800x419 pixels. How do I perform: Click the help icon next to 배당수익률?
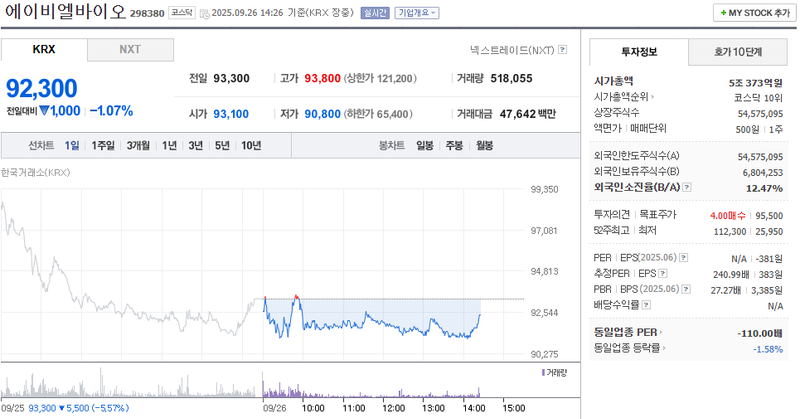(x=646, y=305)
